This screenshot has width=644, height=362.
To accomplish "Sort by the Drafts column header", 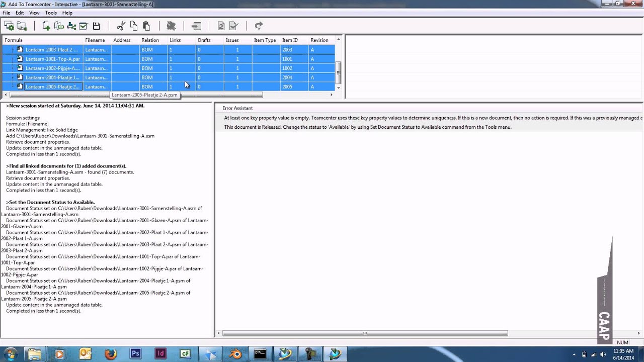I will [210, 40].
